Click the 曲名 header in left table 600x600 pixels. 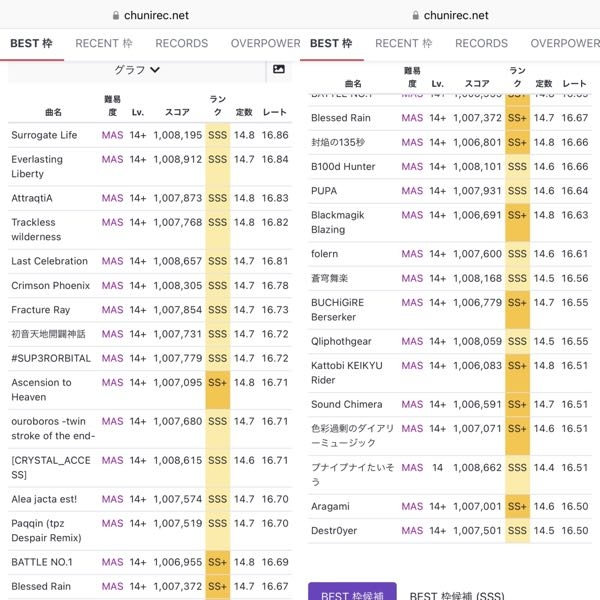(52, 112)
